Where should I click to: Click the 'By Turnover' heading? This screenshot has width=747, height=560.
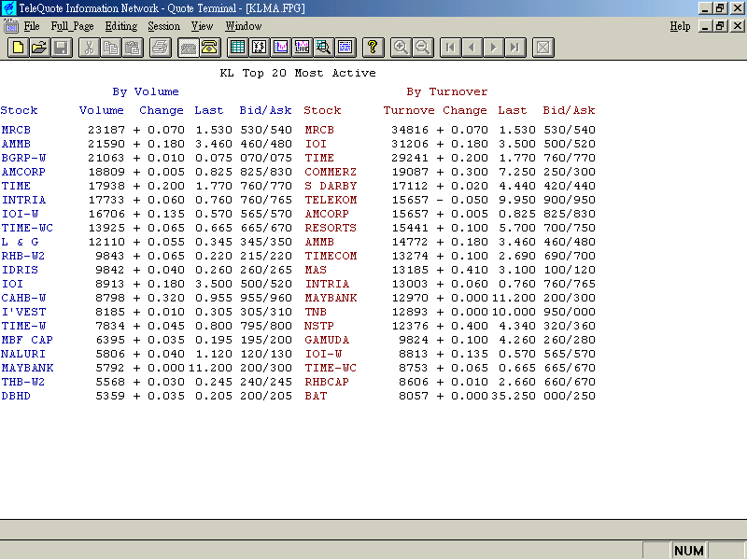(x=447, y=91)
